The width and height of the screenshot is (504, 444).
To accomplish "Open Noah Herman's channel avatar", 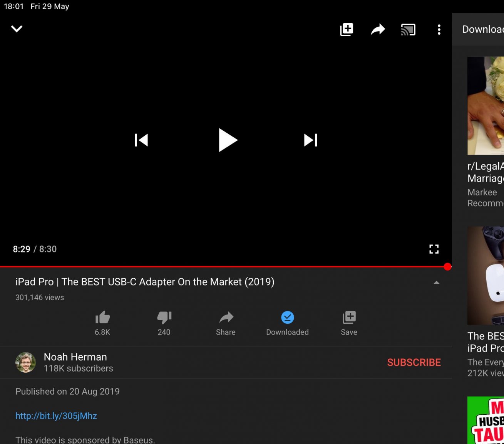I will (26, 362).
